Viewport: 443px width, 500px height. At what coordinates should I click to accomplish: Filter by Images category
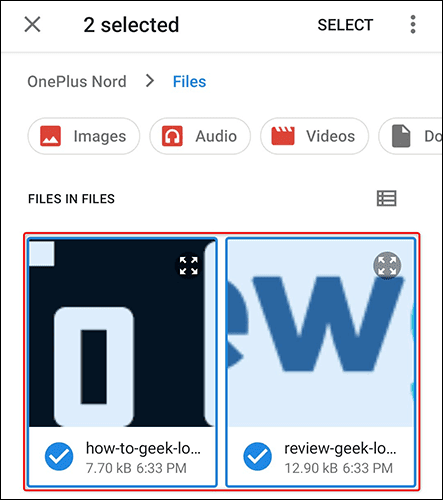tap(84, 136)
